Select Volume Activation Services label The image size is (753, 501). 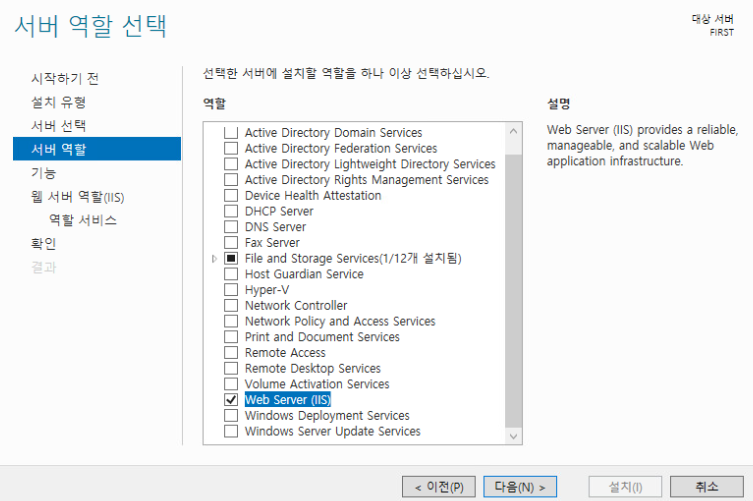point(317,384)
